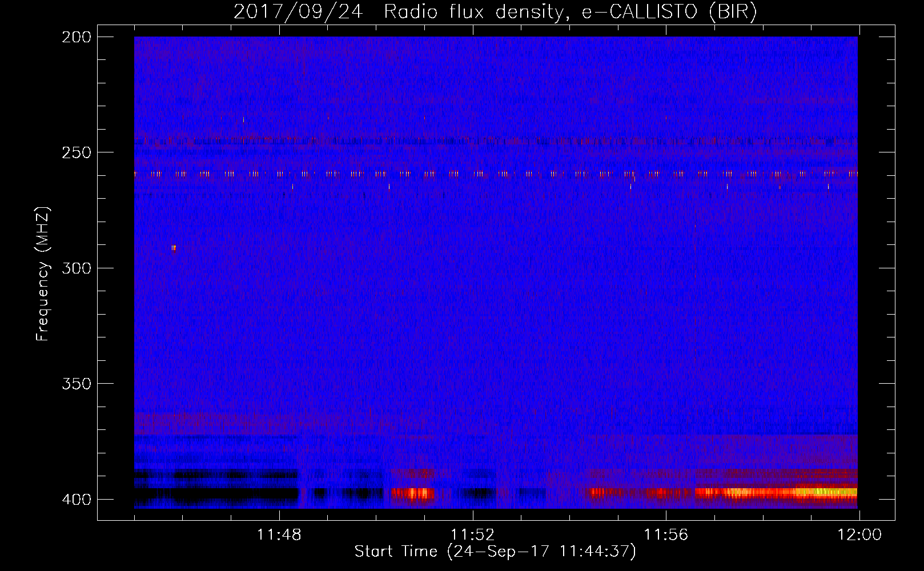Click the 350 frequency tick label
The width and height of the screenshot is (924, 571).
pyautogui.click(x=77, y=384)
